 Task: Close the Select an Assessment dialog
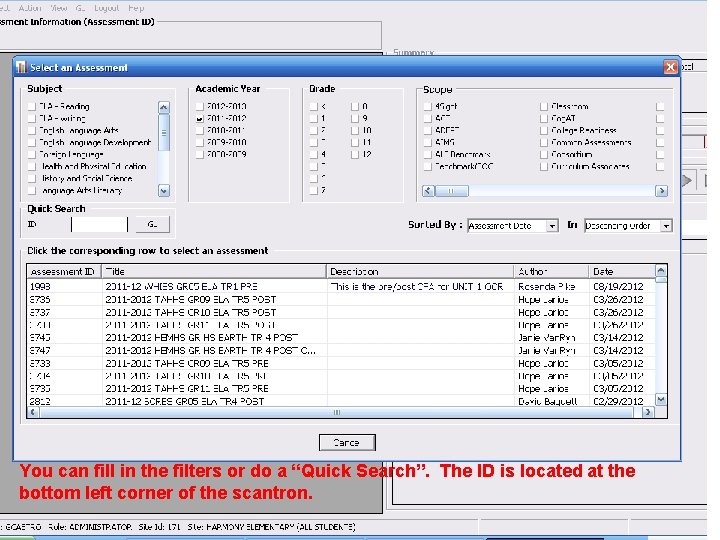(x=670, y=67)
